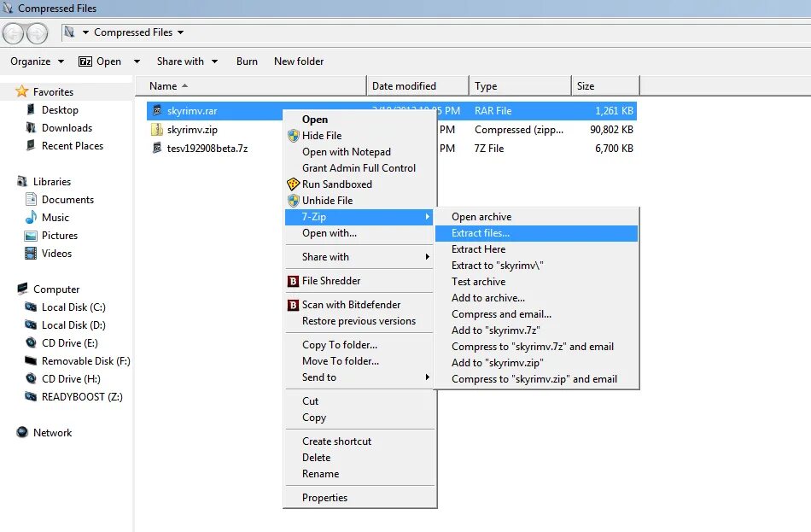Select Rename in context menu
This screenshot has height=532, width=811.
360,474
